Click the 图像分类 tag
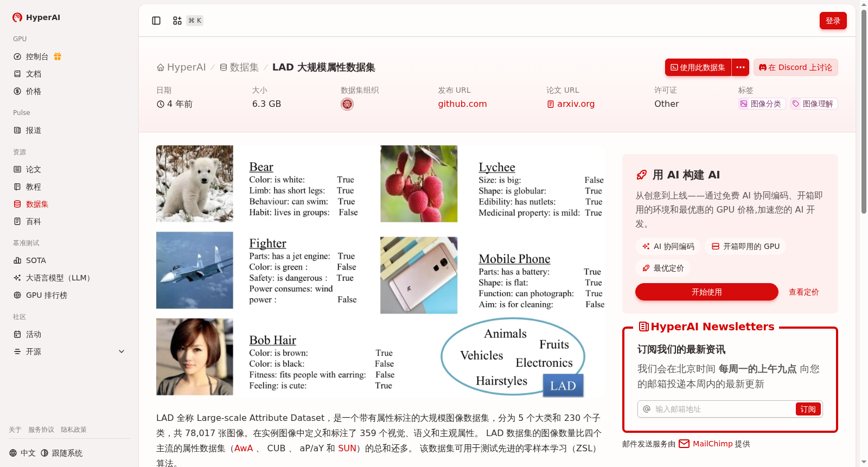Screen dimensions: 868x467 pos(762,104)
